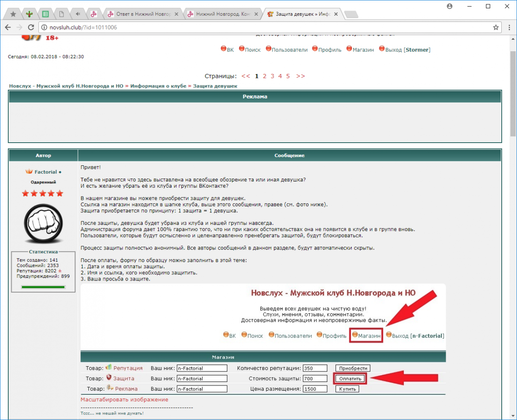Click the browser Back arrow button
517x420 pixels.
8,27
